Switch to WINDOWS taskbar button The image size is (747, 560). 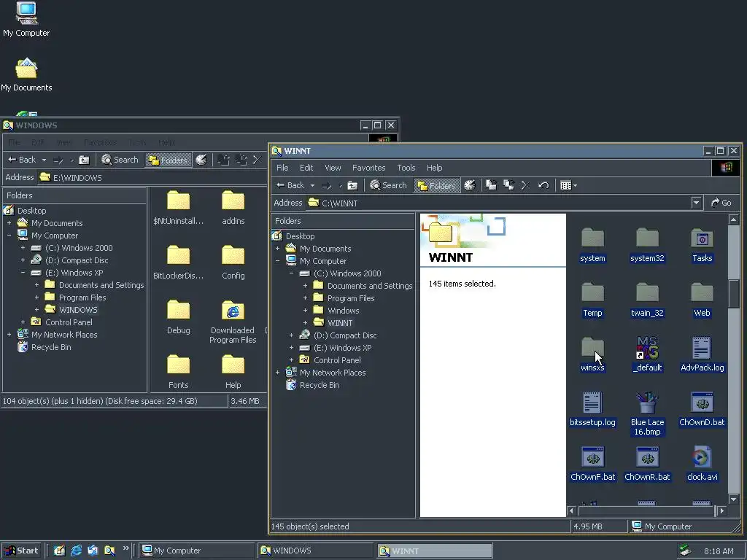(x=315, y=551)
